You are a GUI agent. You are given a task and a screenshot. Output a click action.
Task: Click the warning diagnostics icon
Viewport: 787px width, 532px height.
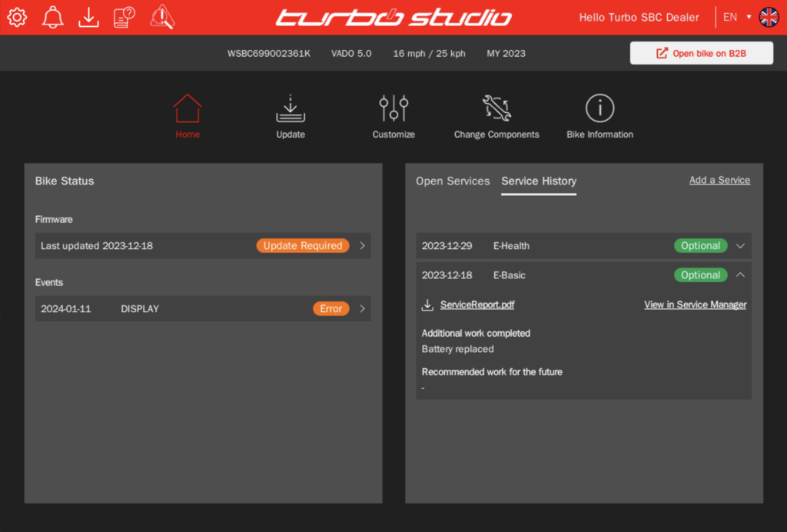point(162,17)
